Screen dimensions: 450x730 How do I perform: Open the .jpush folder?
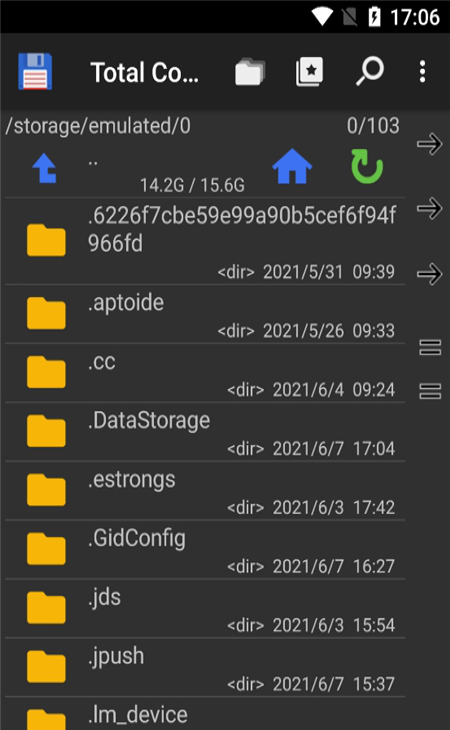coord(205,668)
